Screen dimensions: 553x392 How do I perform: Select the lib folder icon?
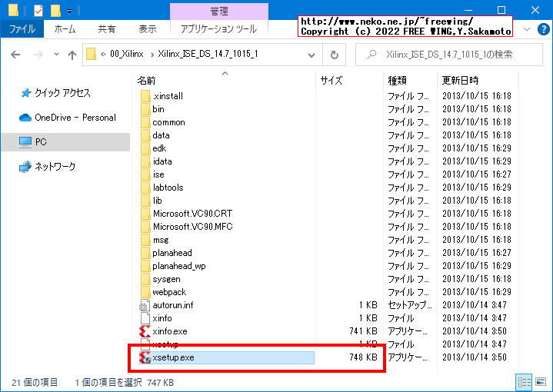[145, 201]
